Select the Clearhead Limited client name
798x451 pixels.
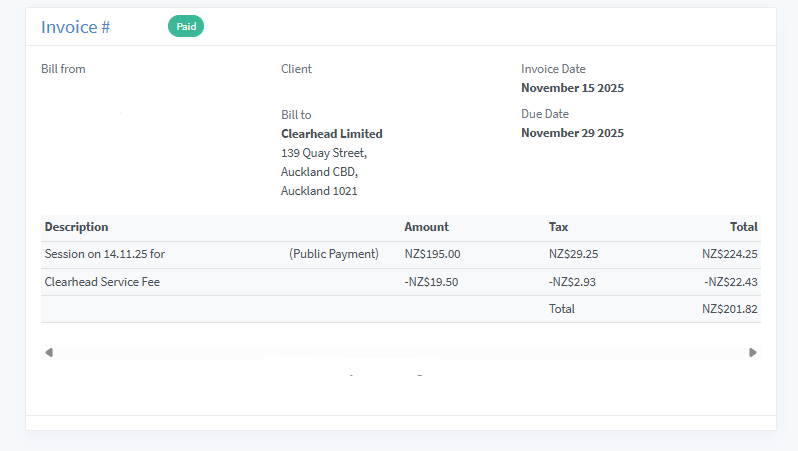pos(332,134)
